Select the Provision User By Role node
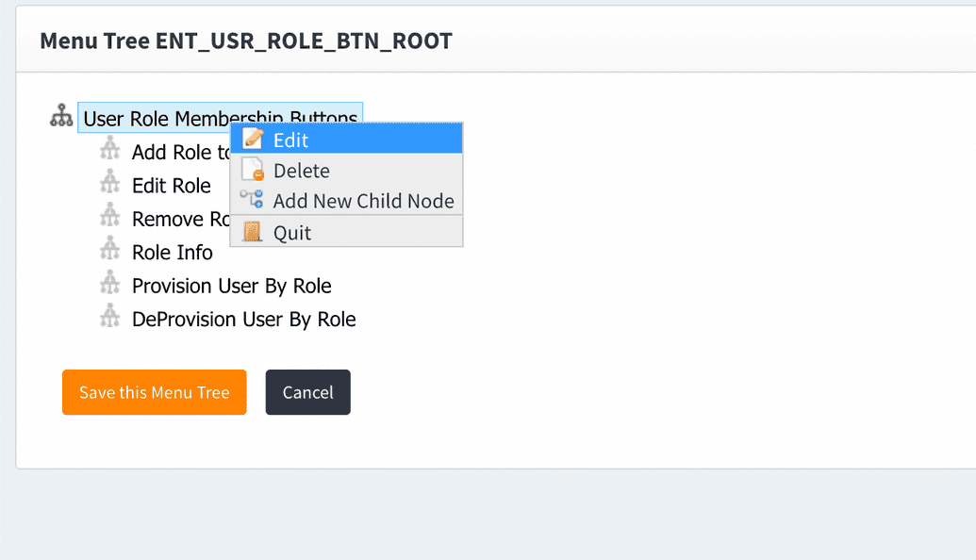This screenshot has width=976, height=560. tap(232, 285)
